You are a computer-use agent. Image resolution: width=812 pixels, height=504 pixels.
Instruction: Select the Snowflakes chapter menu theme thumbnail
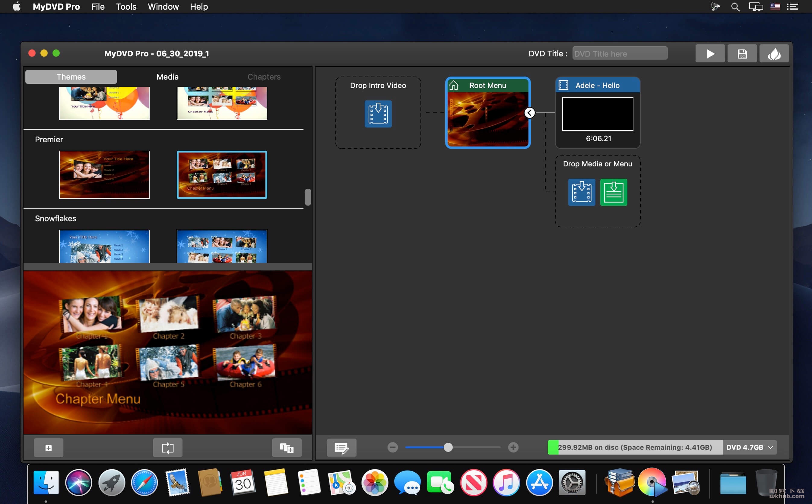pyautogui.click(x=222, y=246)
